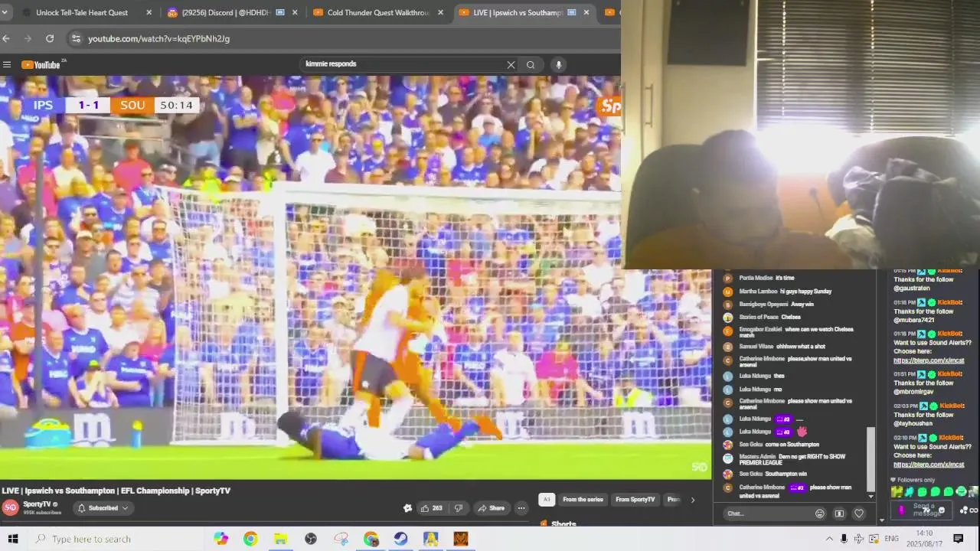Viewport: 980px width, 551px height.
Task: Open the YouTube hamburger guide menu
Action: point(7,65)
